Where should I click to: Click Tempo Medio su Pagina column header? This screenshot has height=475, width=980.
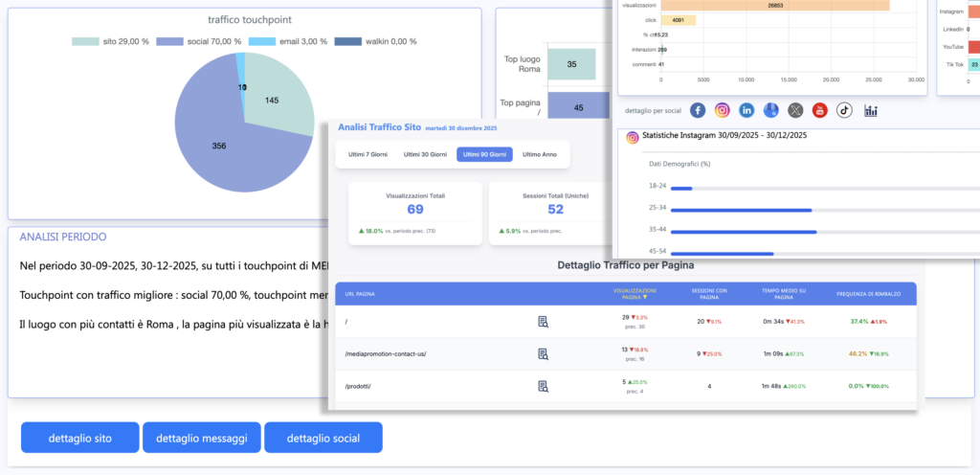pyautogui.click(x=783, y=294)
